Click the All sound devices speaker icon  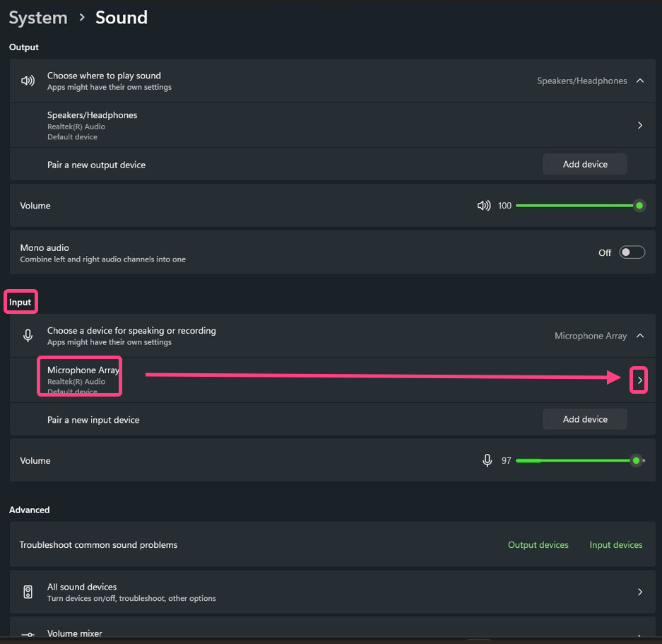[x=28, y=592]
